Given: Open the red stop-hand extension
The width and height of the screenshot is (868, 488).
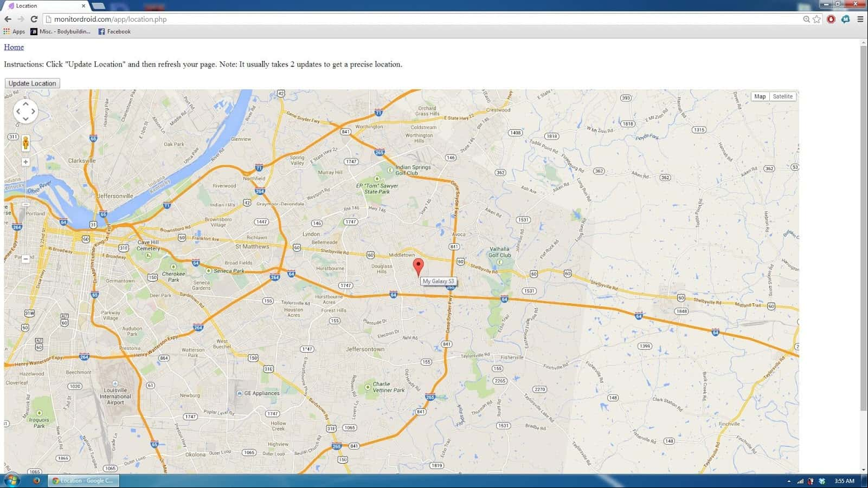Looking at the screenshot, I should coord(831,19).
